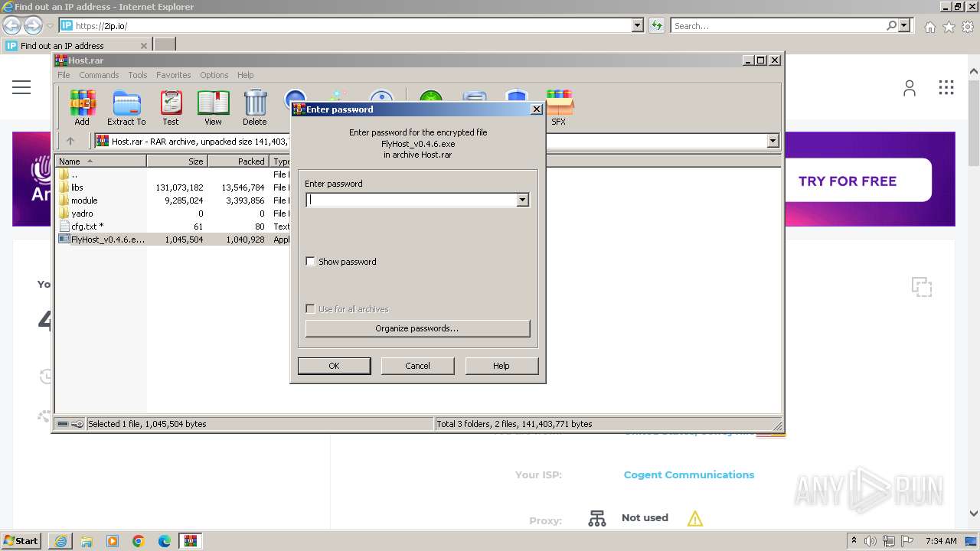Open Internet Explorer from taskbar
Image resolution: width=980 pixels, height=551 pixels.
60,541
